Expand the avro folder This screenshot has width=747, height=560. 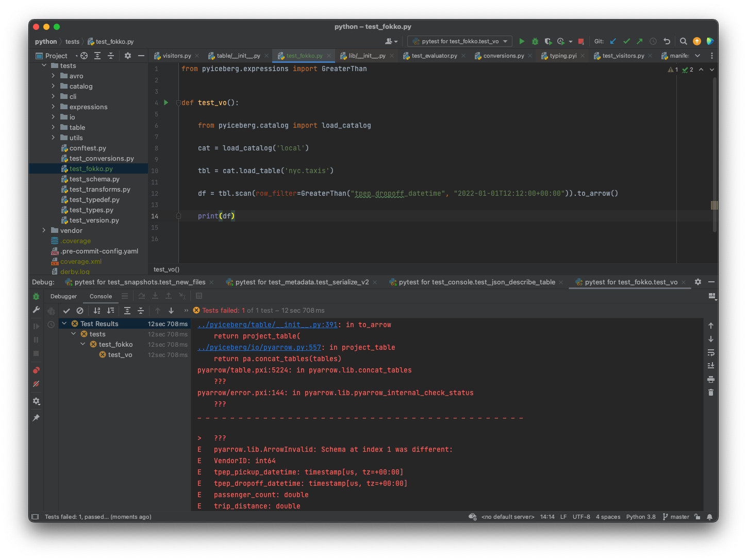(53, 76)
